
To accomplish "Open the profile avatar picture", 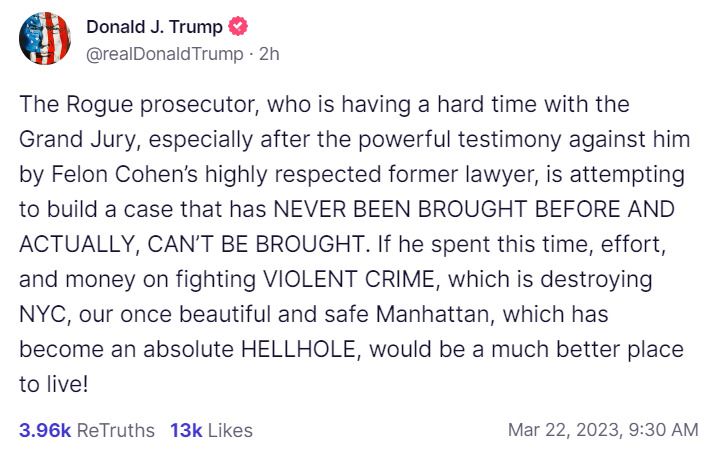I will (x=45, y=40).
